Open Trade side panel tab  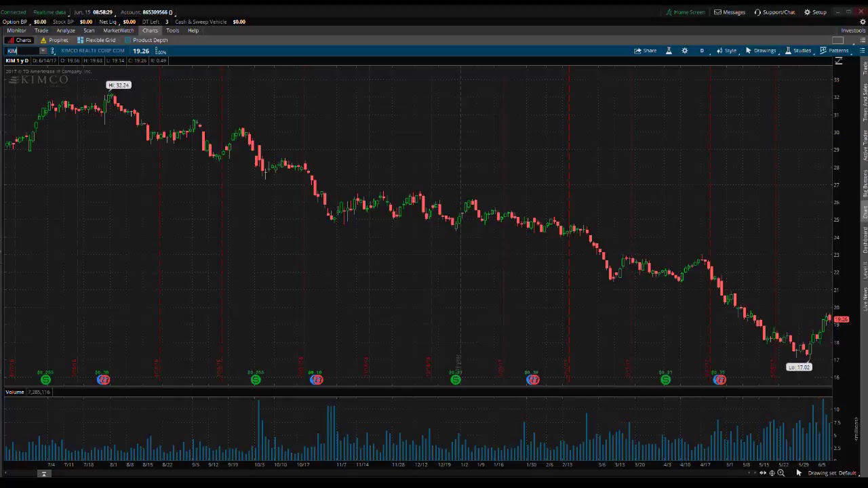865,68
